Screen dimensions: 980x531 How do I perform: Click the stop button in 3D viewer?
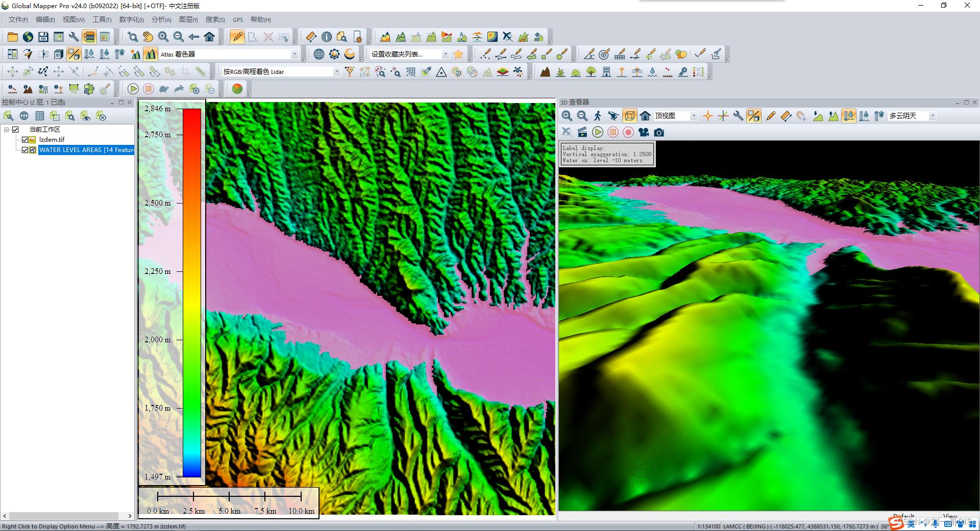tap(613, 133)
